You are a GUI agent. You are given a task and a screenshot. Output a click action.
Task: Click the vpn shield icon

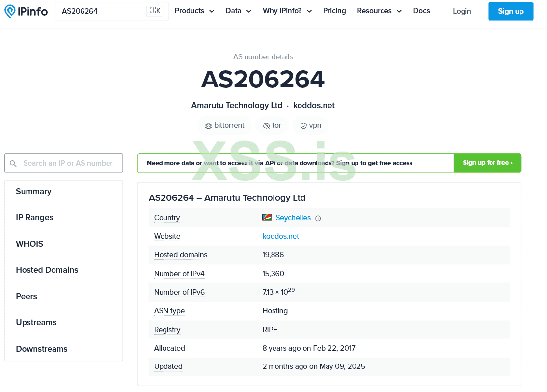[303, 126]
